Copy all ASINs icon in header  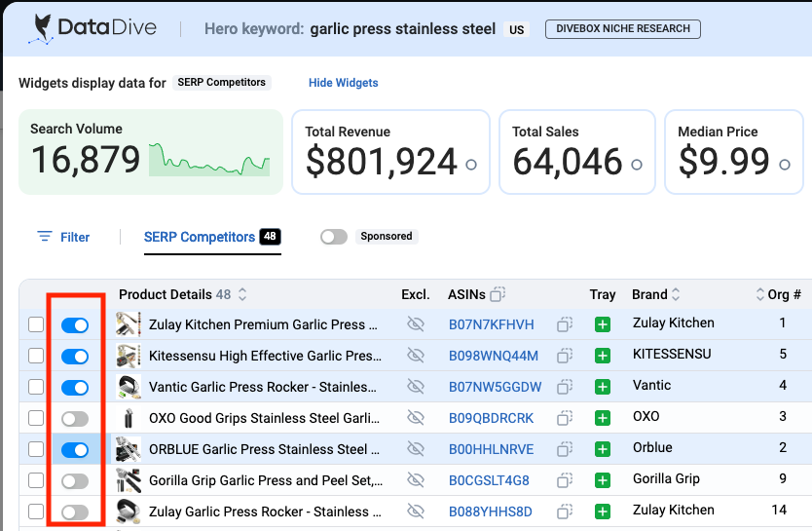click(x=498, y=294)
